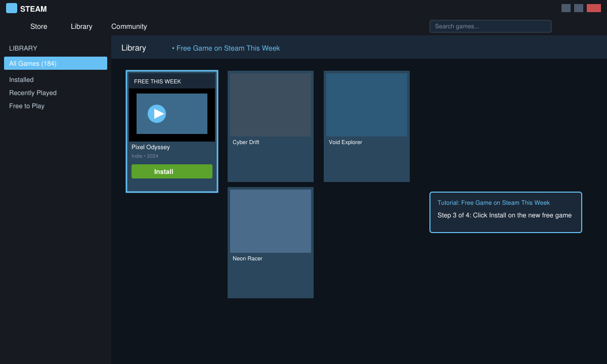607x364 pixels.
Task: Open the Store menu
Action: point(39,26)
